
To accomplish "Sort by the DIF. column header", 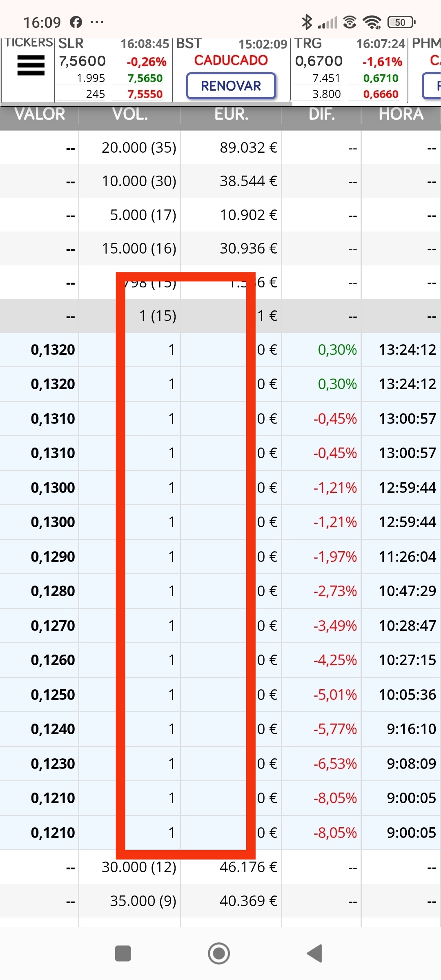I will [322, 114].
